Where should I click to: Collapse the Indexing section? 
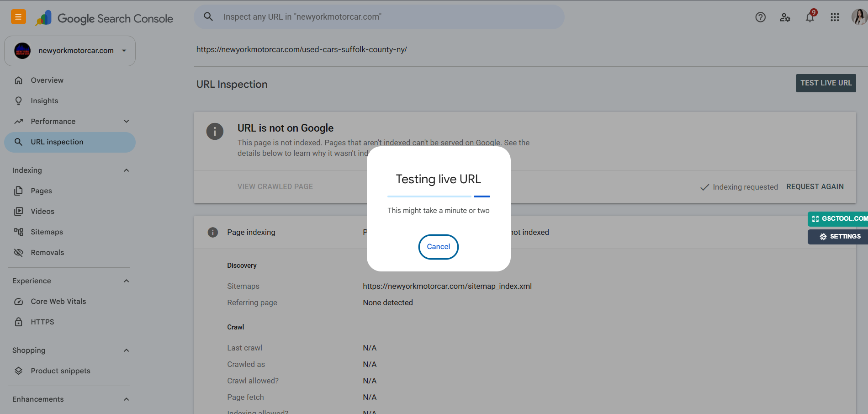[x=127, y=170]
